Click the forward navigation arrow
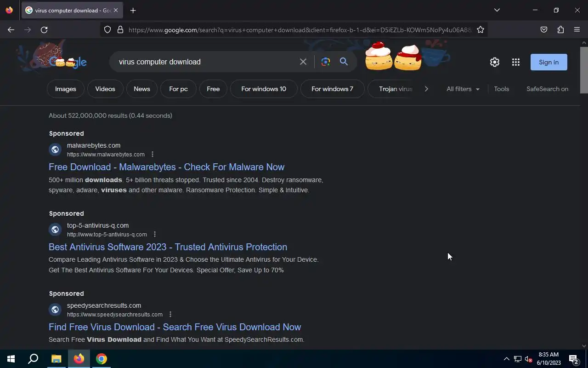The width and height of the screenshot is (588, 368). click(x=28, y=29)
